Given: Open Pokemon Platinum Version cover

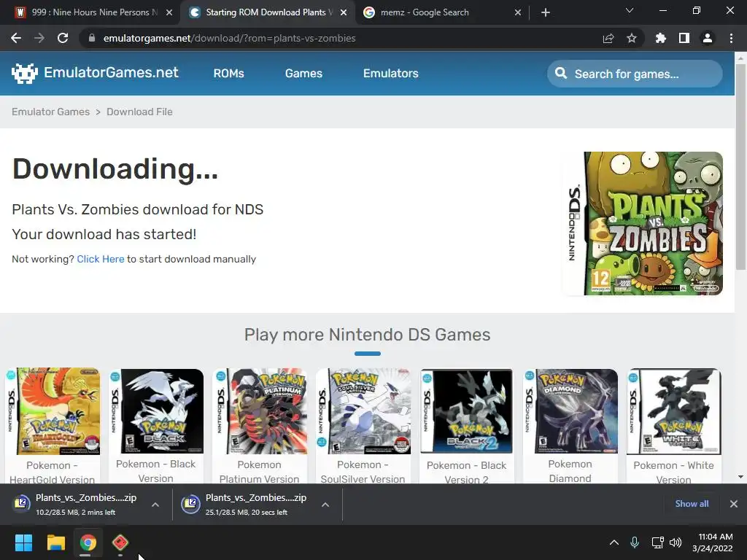Looking at the screenshot, I should (260, 411).
